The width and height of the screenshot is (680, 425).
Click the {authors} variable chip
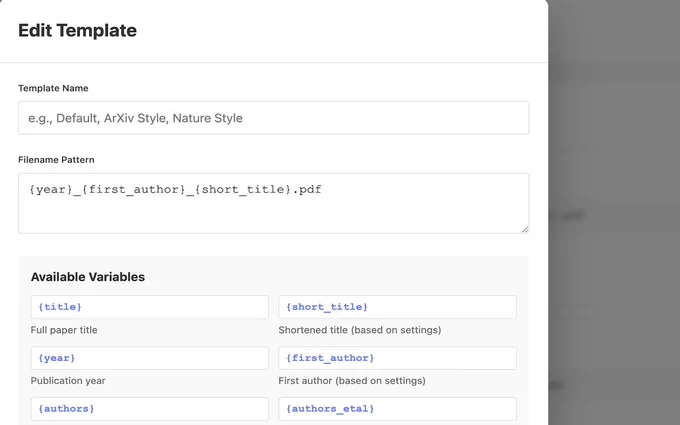pos(149,409)
